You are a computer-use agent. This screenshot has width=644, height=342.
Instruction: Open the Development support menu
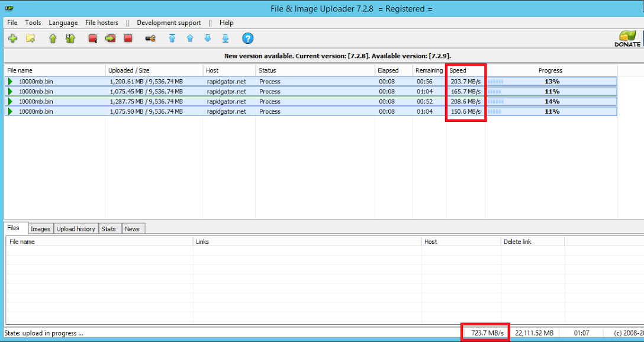coord(169,22)
